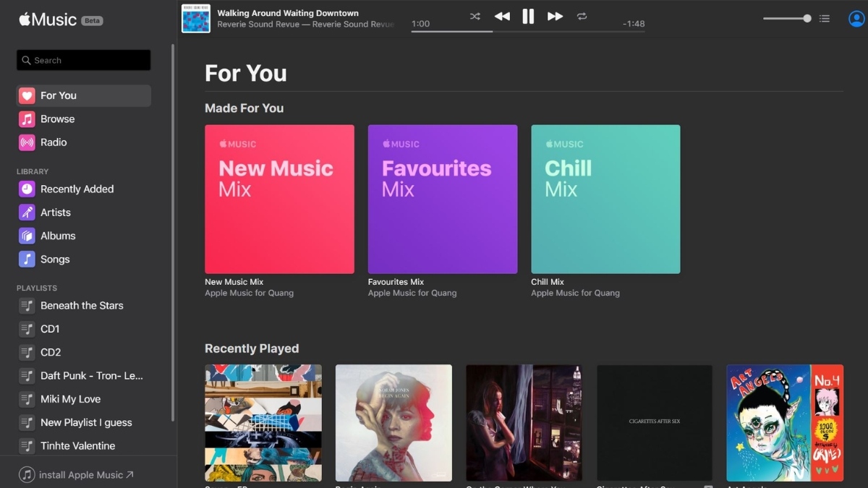Click the Beta badge
The image size is (868, 488).
tap(92, 20)
